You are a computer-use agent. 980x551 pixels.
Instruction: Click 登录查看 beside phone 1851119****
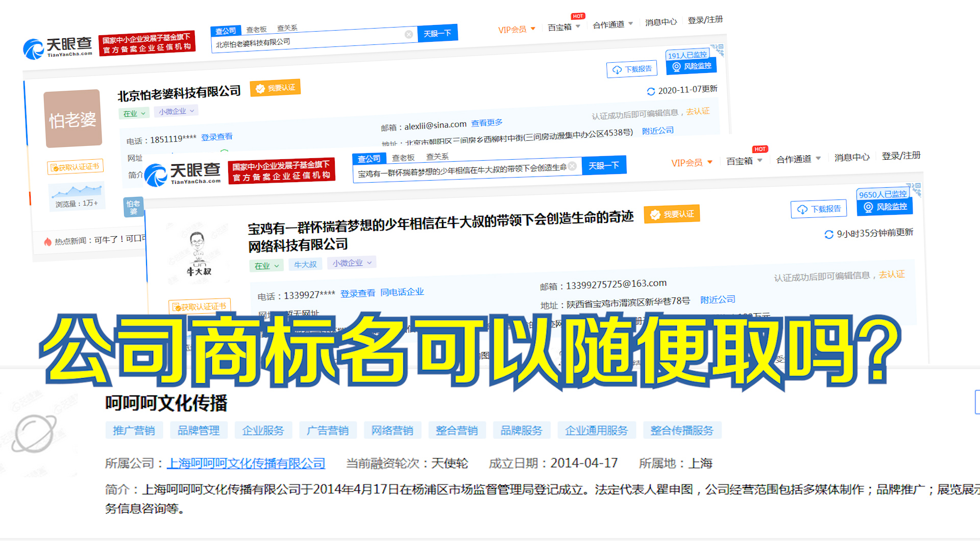point(217,137)
